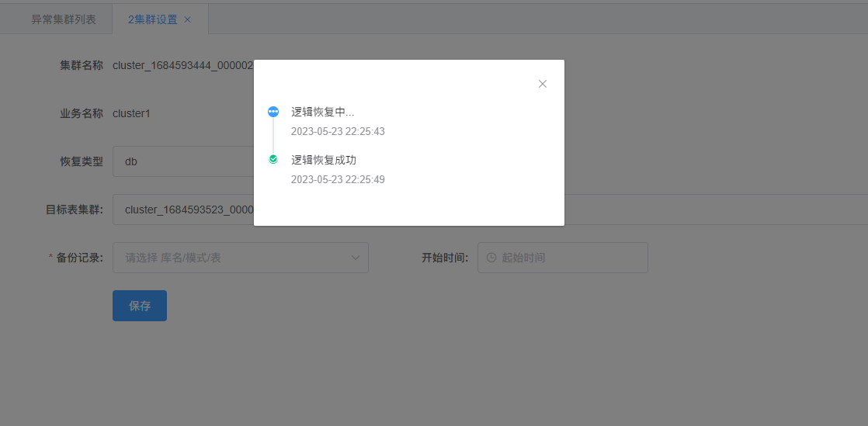The width and height of the screenshot is (868, 426).
Task: Close the 2集群设置 tab
Action: coord(187,19)
